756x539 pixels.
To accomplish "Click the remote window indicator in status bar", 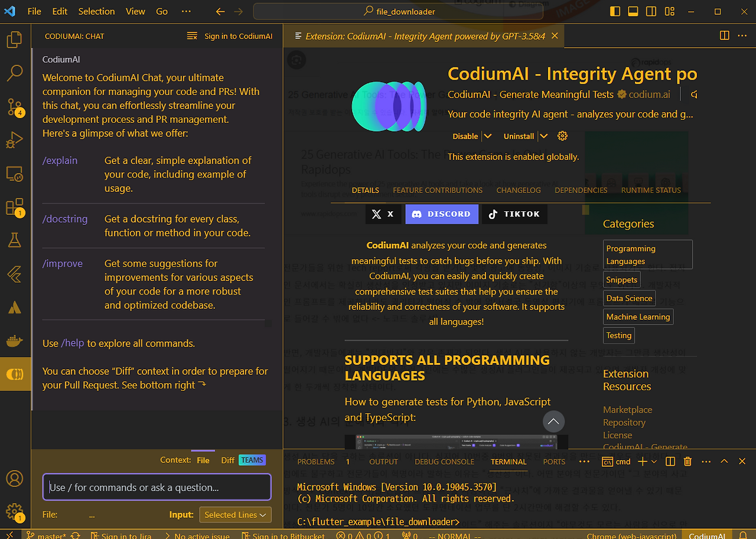I will [x=9, y=535].
